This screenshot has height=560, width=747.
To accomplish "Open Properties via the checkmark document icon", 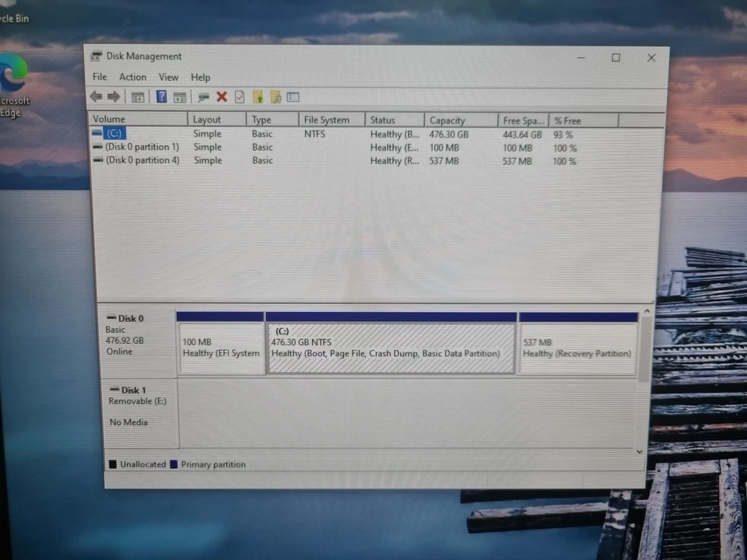I will tap(239, 96).
